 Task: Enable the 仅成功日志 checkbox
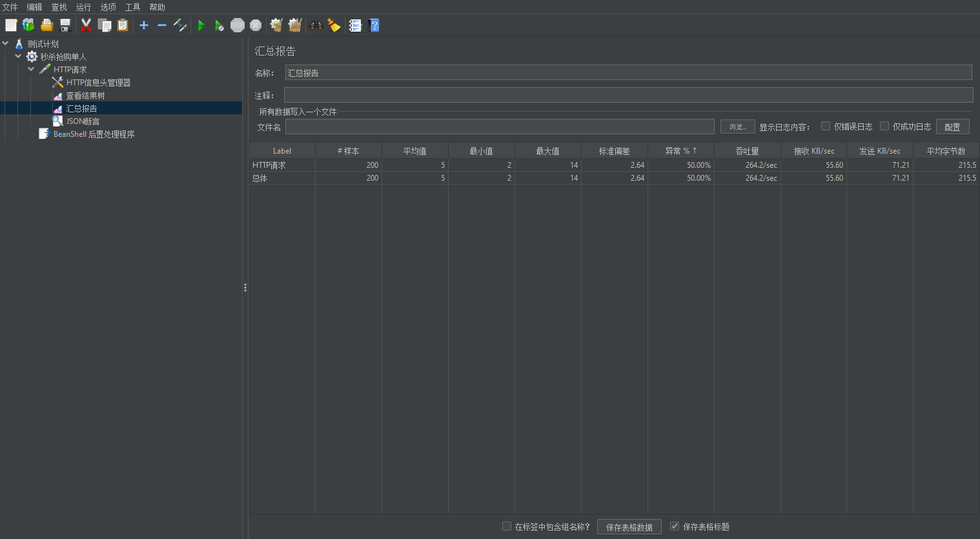click(884, 126)
